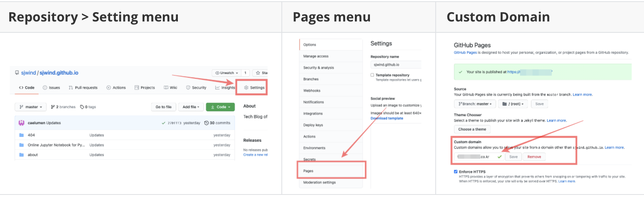Open Webhooks settings
This screenshot has width=644, height=201.
(331, 91)
